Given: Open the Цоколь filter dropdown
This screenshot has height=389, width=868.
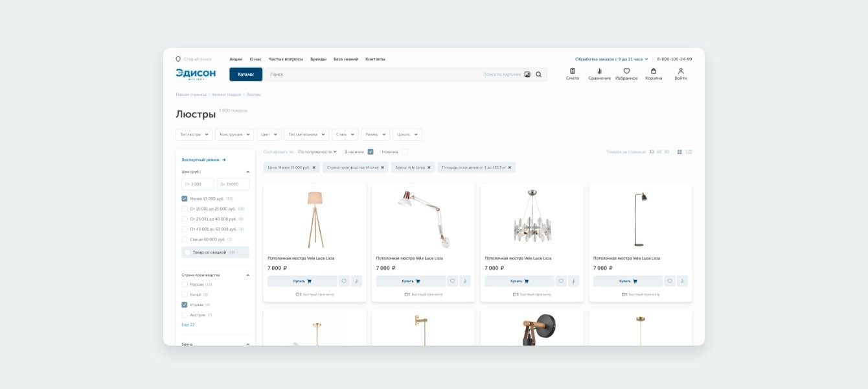Looking at the screenshot, I should point(407,134).
